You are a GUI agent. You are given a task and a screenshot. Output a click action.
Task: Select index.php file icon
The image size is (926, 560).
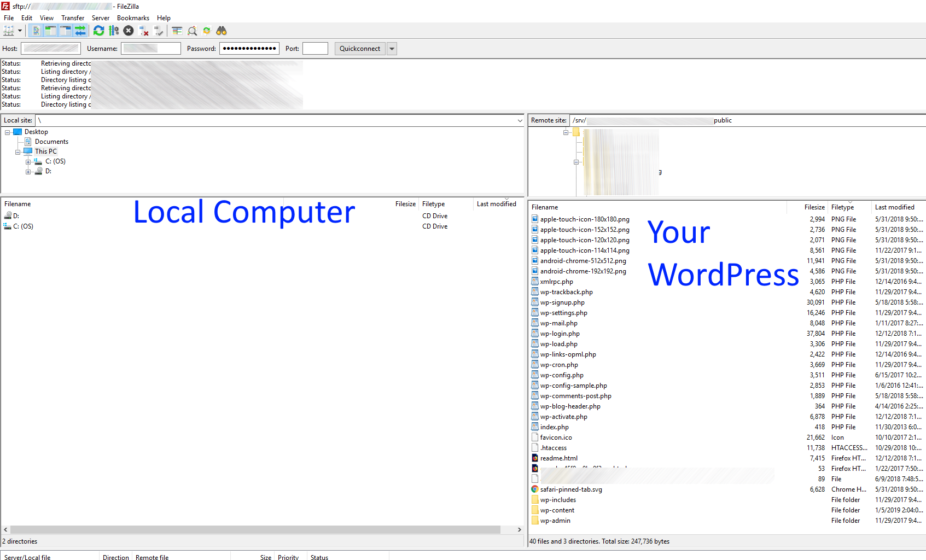tap(535, 427)
